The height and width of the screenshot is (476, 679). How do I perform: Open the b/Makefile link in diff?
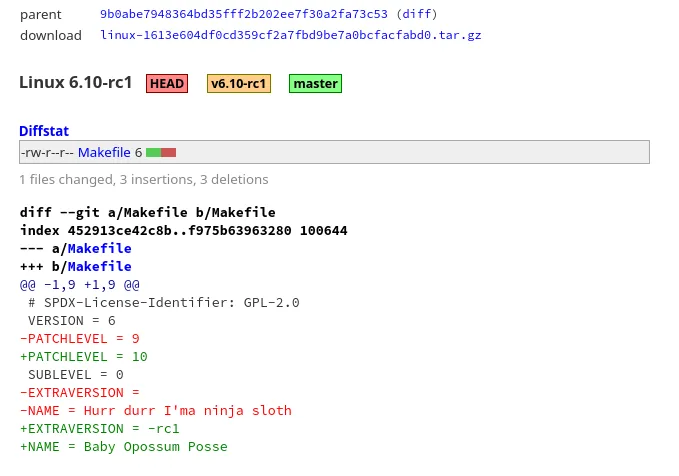[100, 267]
